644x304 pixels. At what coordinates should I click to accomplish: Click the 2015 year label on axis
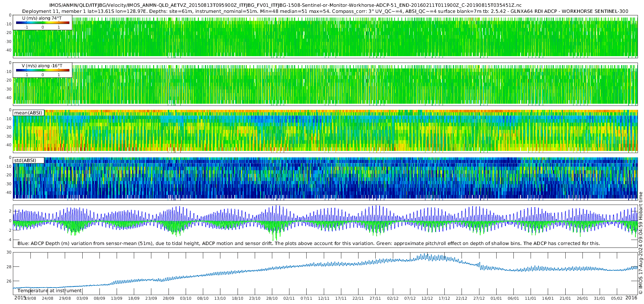(20, 298)
